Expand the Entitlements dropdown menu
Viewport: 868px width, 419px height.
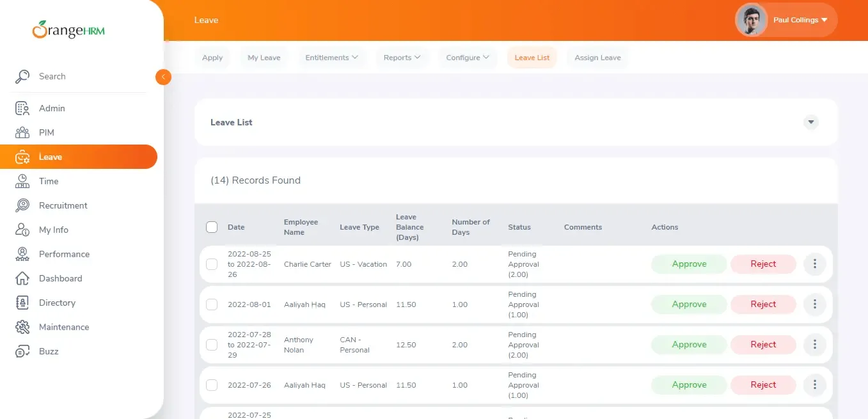tap(331, 58)
